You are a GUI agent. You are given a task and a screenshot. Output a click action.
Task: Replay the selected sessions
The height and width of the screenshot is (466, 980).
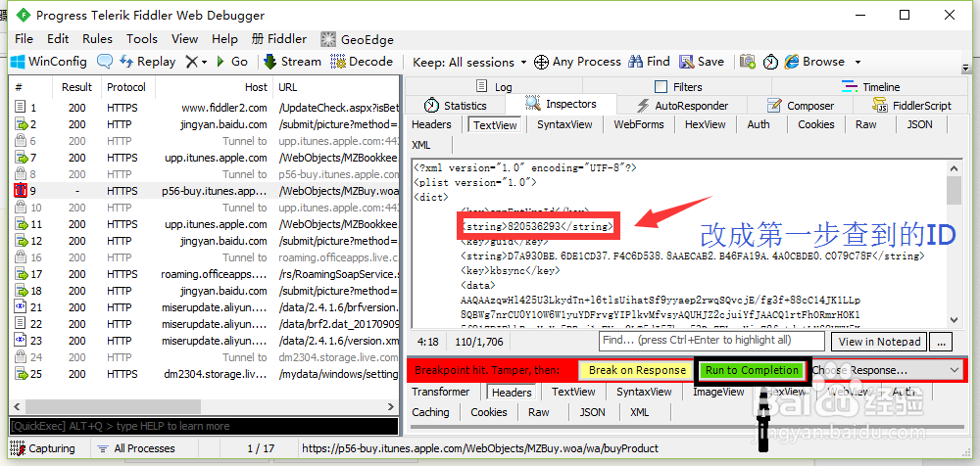coord(148,62)
